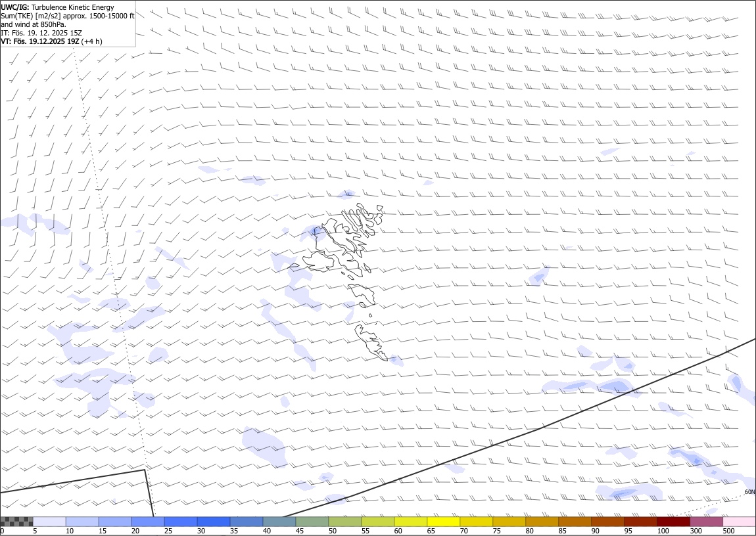Click the 75-80 legend color swatch

click(509, 522)
